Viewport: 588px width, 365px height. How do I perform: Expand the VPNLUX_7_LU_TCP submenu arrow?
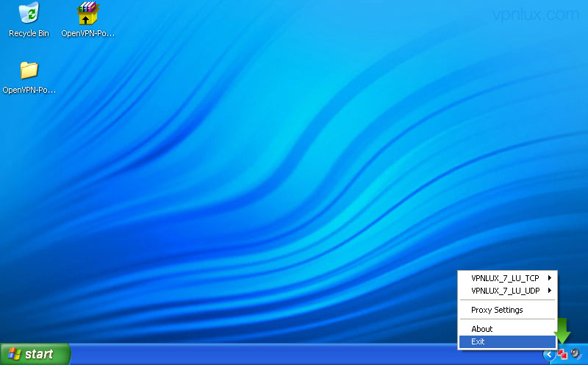[x=549, y=278]
